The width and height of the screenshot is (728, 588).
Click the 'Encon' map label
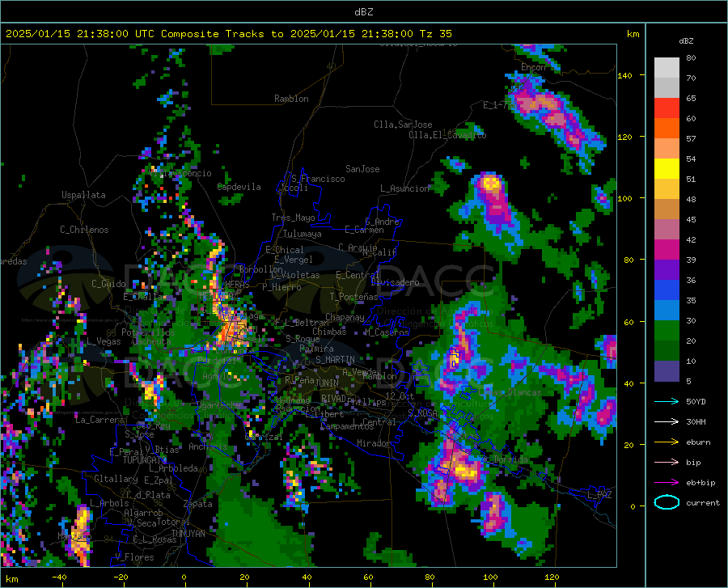point(533,67)
